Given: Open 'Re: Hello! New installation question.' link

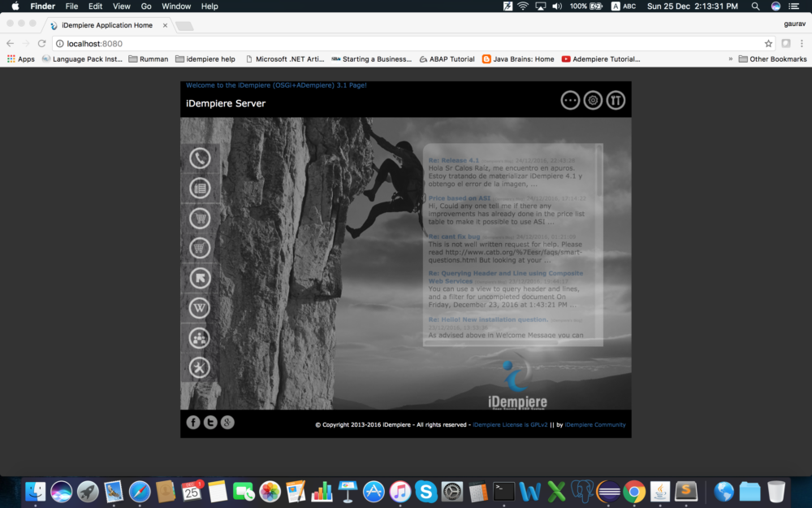Looking at the screenshot, I should point(488,319).
